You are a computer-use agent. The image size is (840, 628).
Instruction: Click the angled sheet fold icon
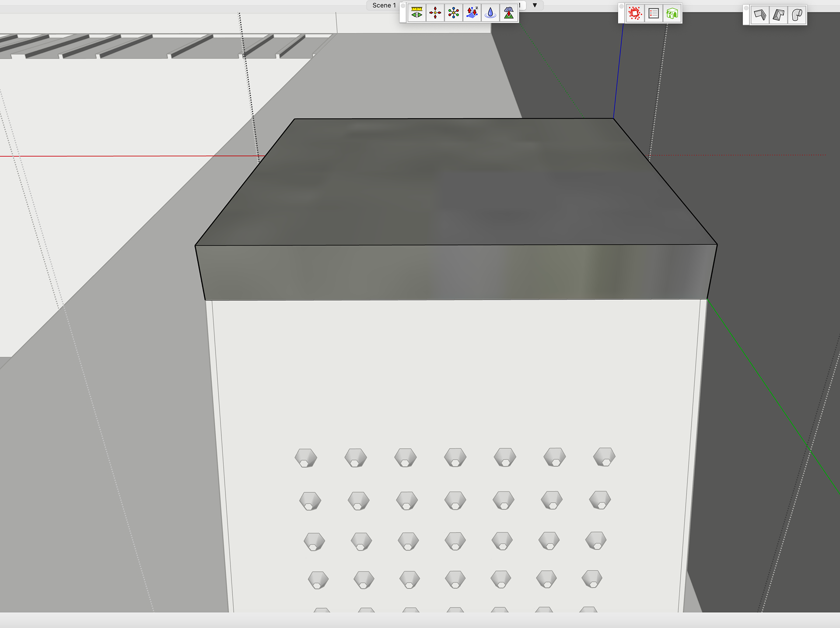pyautogui.click(x=778, y=15)
